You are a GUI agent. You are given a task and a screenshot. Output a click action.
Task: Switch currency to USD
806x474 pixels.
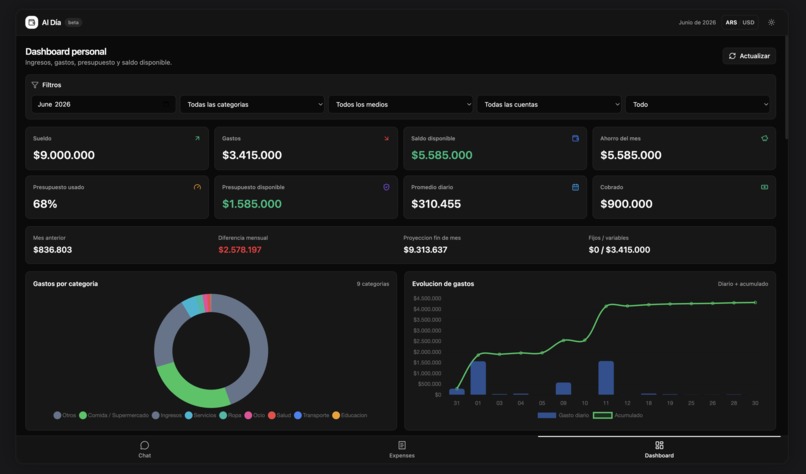pos(748,23)
